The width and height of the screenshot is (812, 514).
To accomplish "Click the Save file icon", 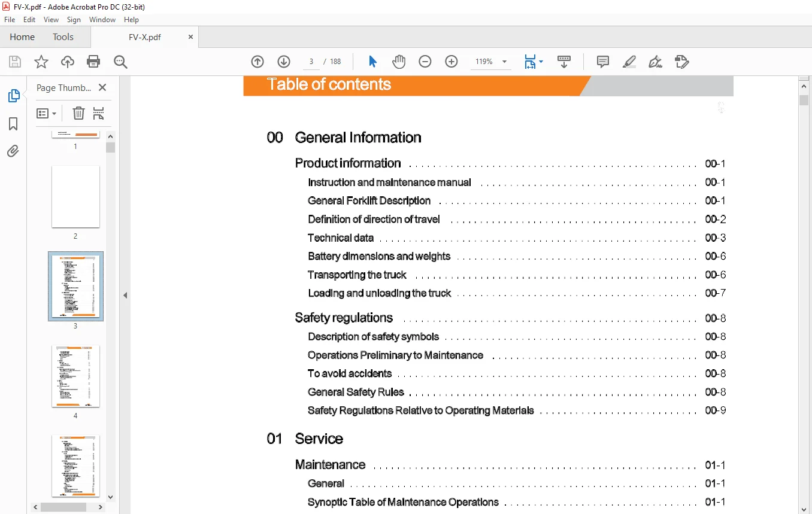I will pos(15,62).
